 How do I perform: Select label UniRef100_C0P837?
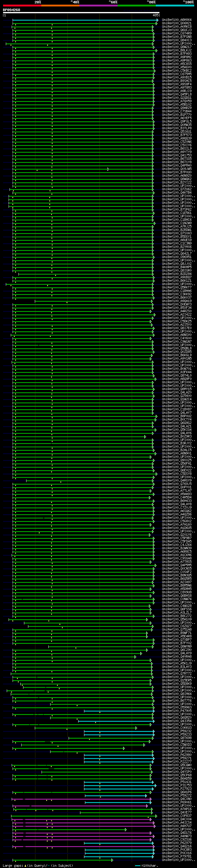[x=177, y=815]
